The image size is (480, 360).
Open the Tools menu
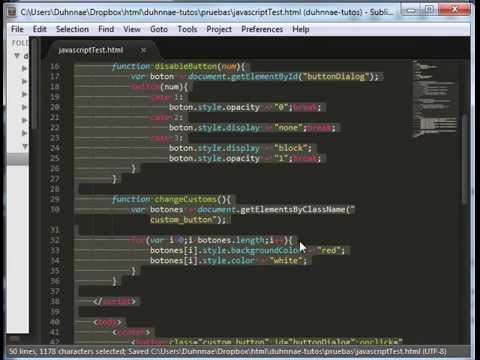pos(187,29)
